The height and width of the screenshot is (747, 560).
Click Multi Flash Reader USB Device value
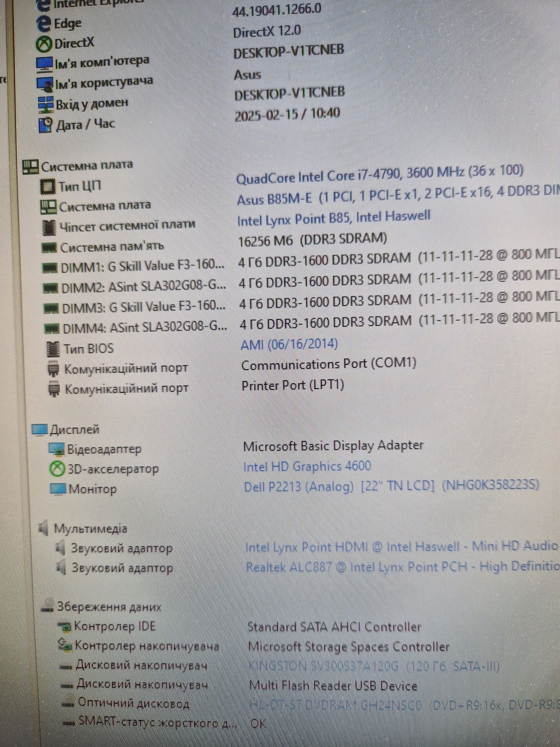pyautogui.click(x=333, y=686)
